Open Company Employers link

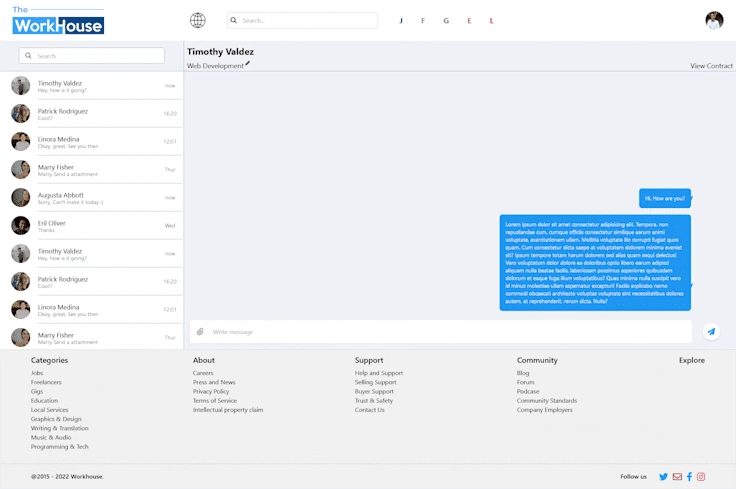click(x=544, y=410)
